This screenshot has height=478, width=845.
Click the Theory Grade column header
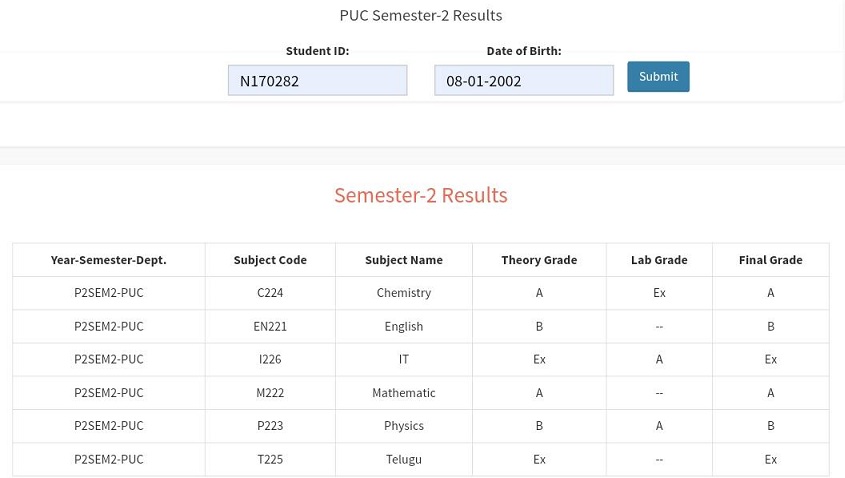click(x=539, y=260)
